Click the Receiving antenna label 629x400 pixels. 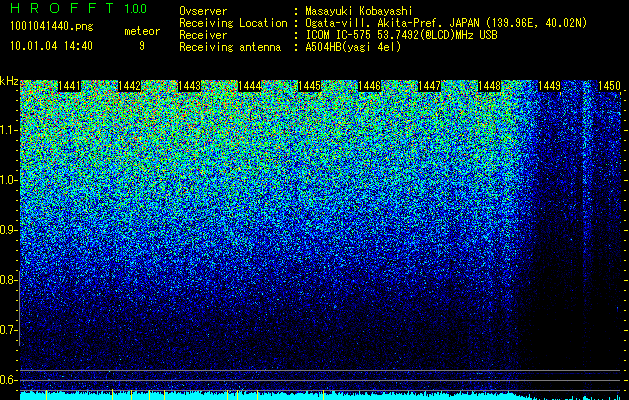(230, 47)
